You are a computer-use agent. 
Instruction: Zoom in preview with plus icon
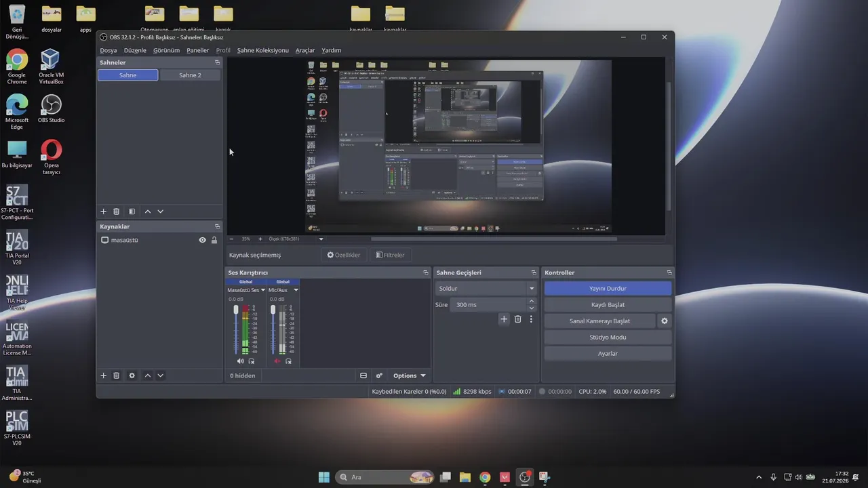(260, 239)
